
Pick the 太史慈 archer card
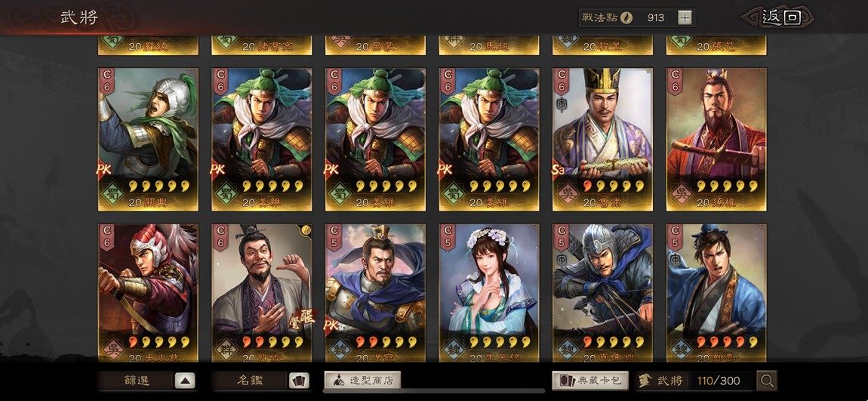click(x=149, y=292)
